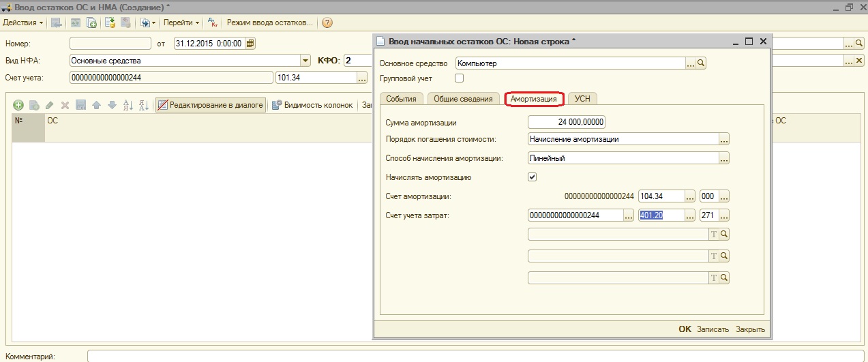The width and height of the screenshot is (868, 362).
Task: Click the sort ascending icon in table toolbar
Action: click(128, 105)
